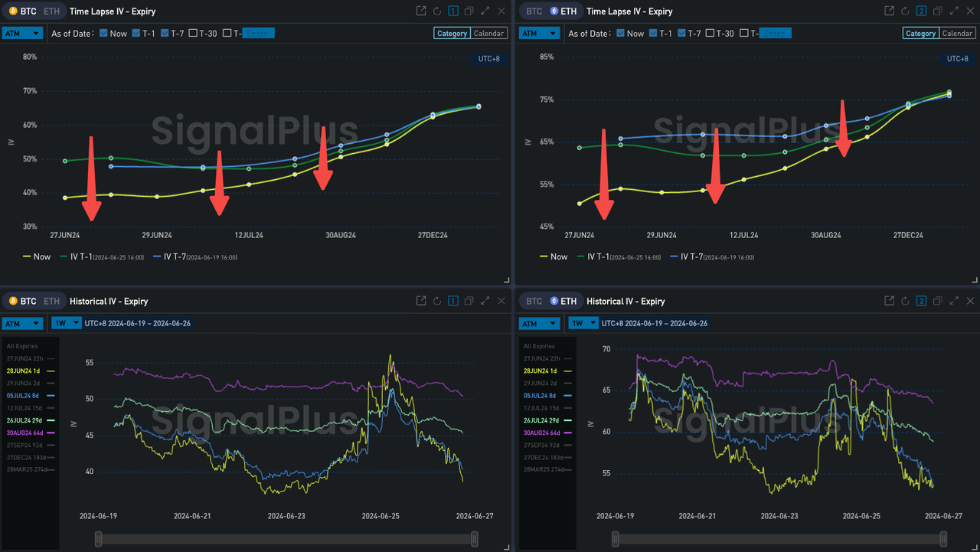Click left handle of BTC Historical range slider

(98, 540)
